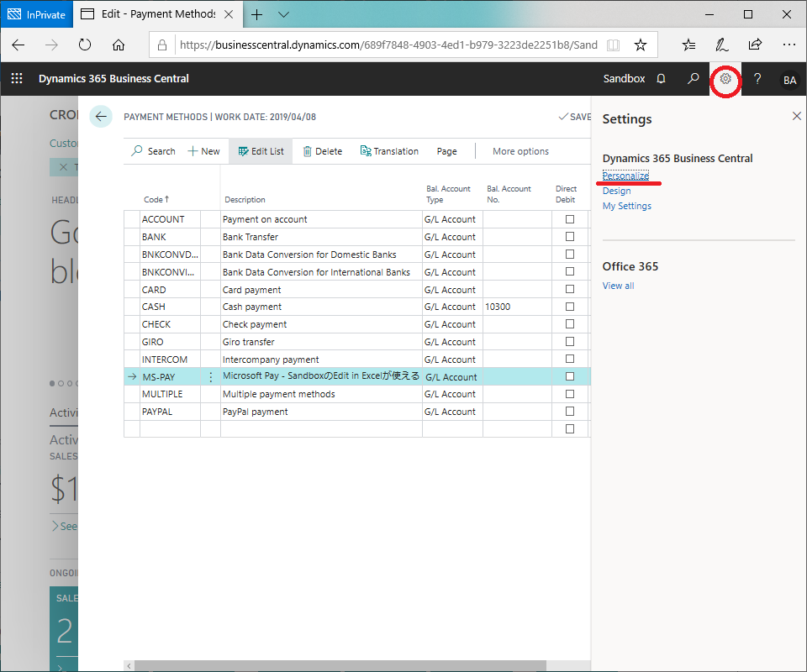The image size is (807, 672).
Task: Open the Settings gear icon
Action: coord(725,79)
